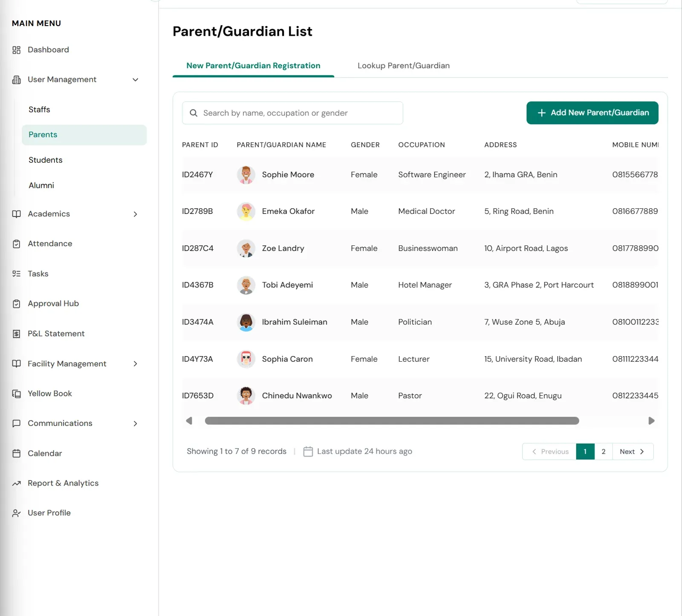This screenshot has height=616, width=682.
Task: Click the Approval Hub clipboard icon
Action: coord(16,304)
